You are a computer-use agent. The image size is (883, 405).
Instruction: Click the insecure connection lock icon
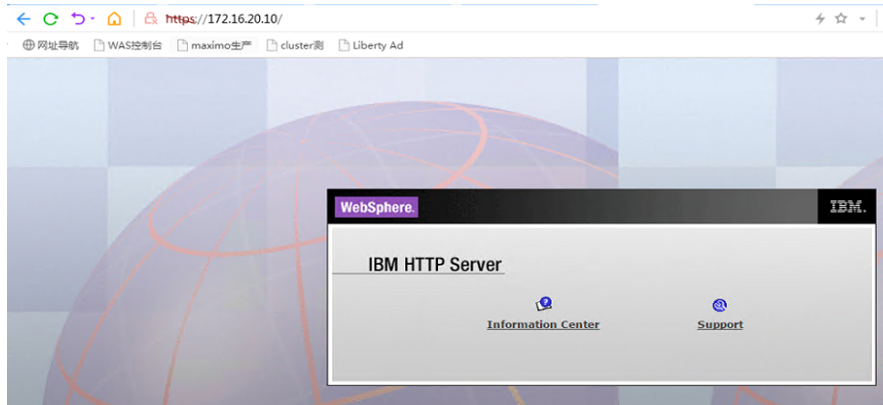click(x=151, y=19)
